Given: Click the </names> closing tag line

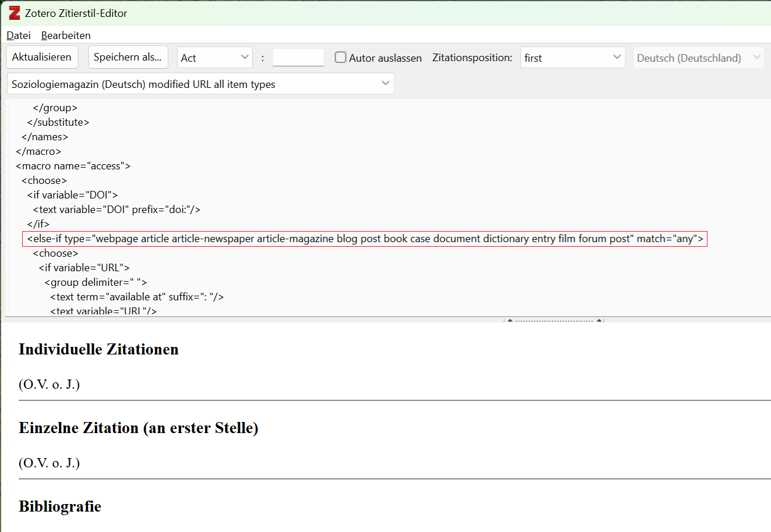Looking at the screenshot, I should [x=45, y=137].
